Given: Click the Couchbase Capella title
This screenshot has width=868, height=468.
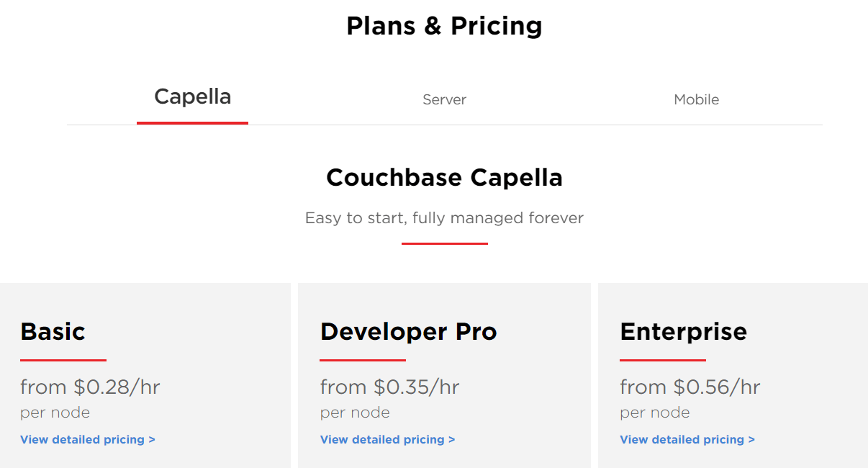Looking at the screenshot, I should pos(444,177).
